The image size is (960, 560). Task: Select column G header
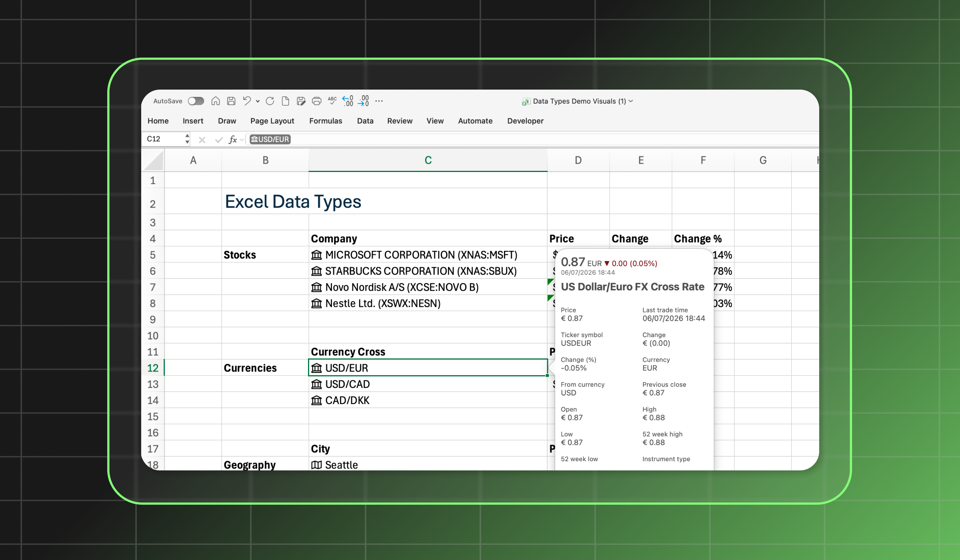point(763,160)
